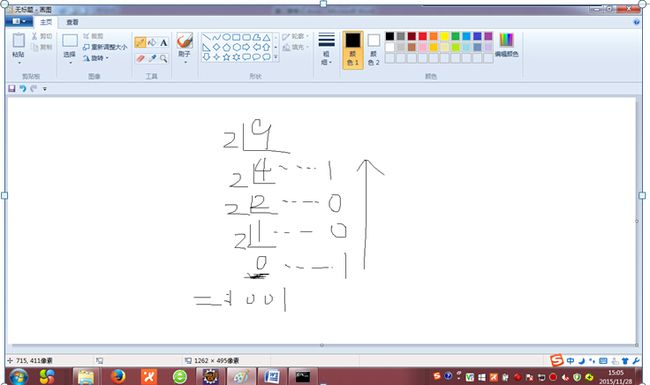Click the Paste (粘贴) clipboard icon
The image size is (650, 385).
point(18,41)
